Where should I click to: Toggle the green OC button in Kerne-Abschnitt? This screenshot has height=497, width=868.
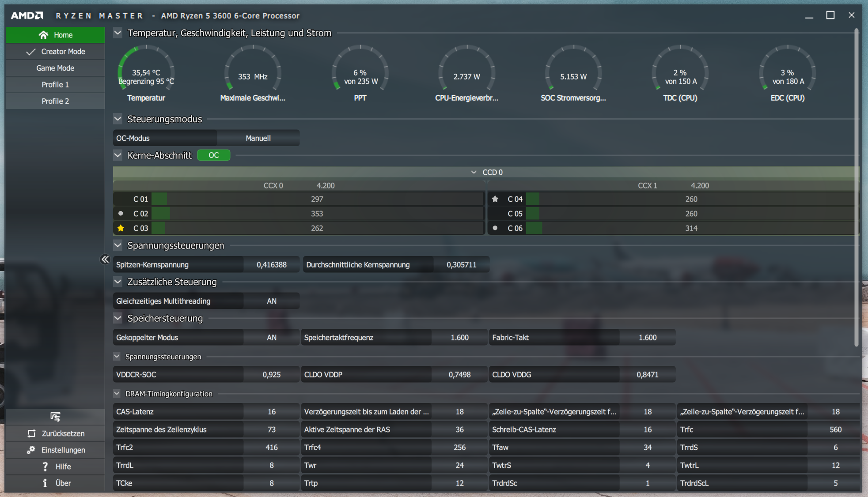pos(213,155)
